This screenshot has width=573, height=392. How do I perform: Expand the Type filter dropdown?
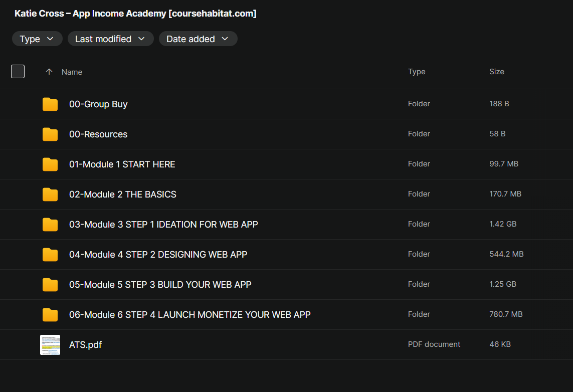pyautogui.click(x=37, y=39)
